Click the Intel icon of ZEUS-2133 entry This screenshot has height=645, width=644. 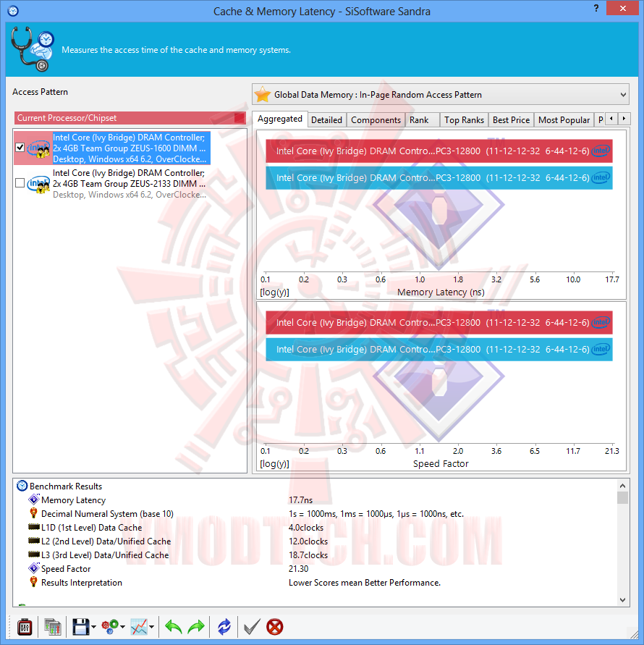pos(38,183)
